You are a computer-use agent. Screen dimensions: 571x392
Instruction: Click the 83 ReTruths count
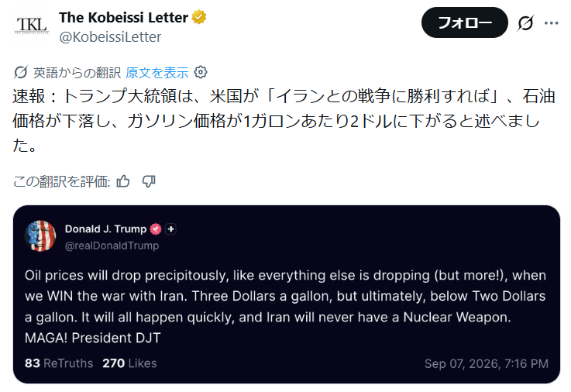pyautogui.click(x=59, y=363)
